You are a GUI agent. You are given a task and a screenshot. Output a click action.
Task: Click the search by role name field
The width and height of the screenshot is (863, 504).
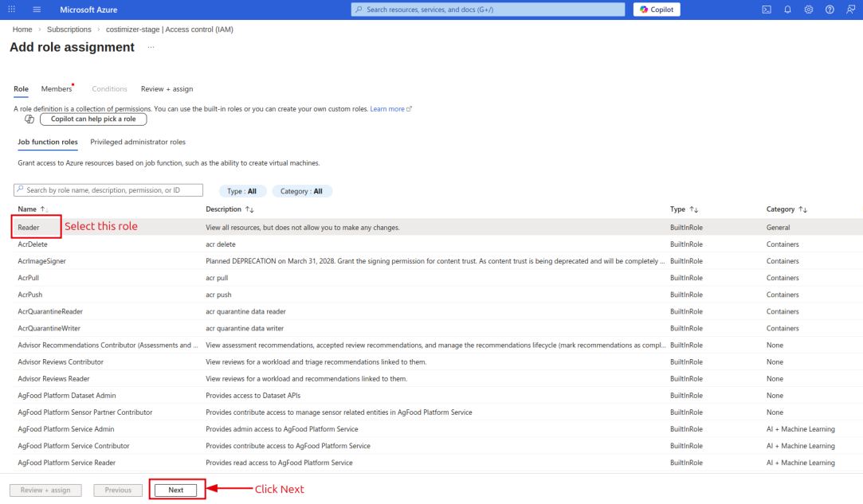coord(108,189)
